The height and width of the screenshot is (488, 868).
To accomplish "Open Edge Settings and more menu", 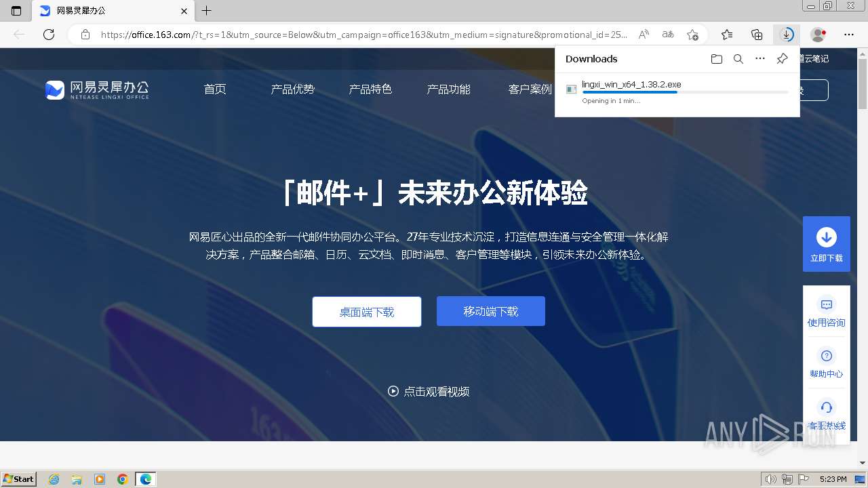I will [x=849, y=35].
